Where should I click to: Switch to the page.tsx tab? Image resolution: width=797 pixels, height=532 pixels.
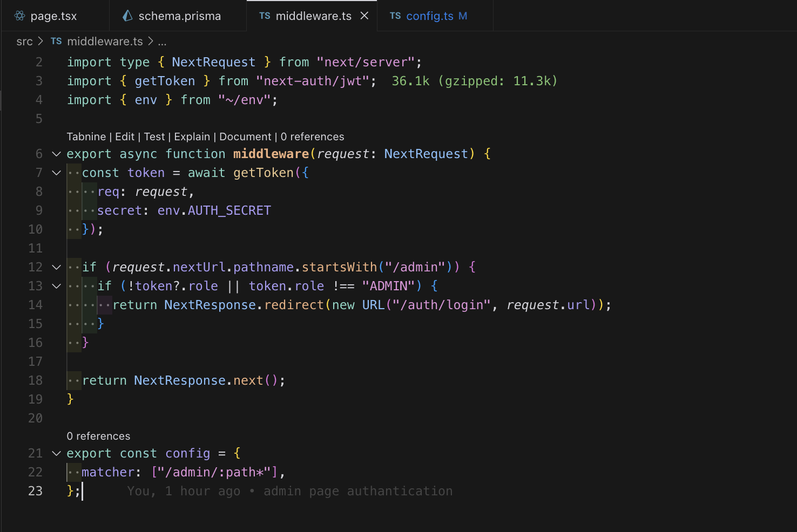53,16
